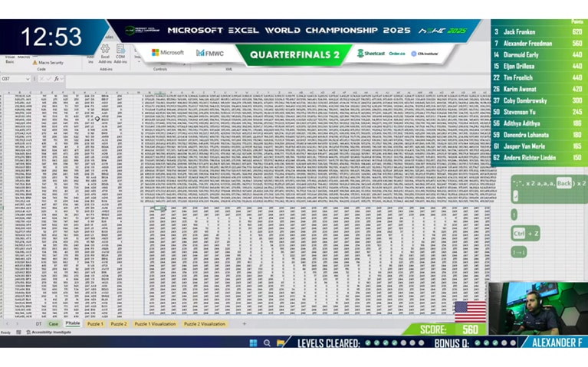The image size is (588, 367).
Task: Click the 12:53 countdown timer
Action: (51, 37)
